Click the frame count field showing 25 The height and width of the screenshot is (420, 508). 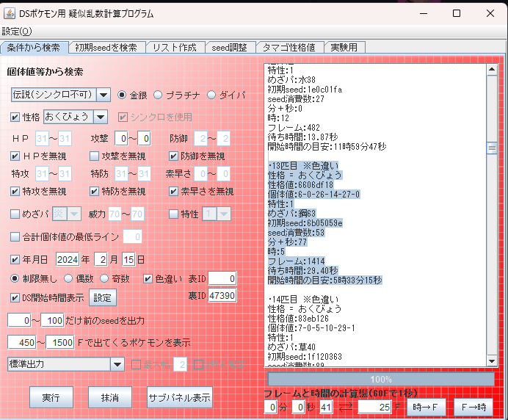tap(375, 407)
